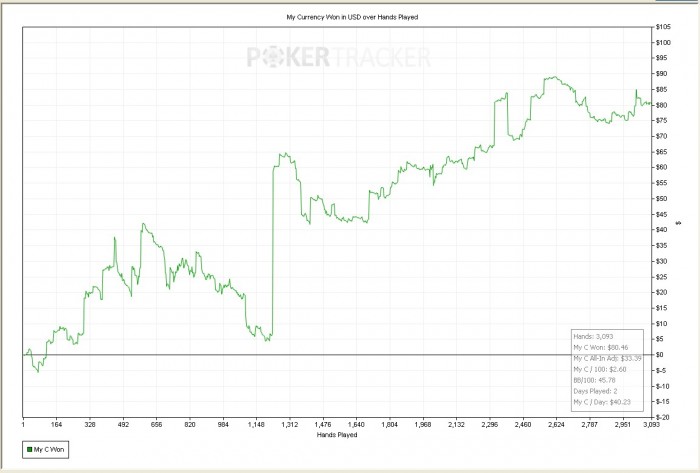Image resolution: width=700 pixels, height=473 pixels.
Task: Click the 'My C / 100: $2.60' line
Action: [x=600, y=369]
